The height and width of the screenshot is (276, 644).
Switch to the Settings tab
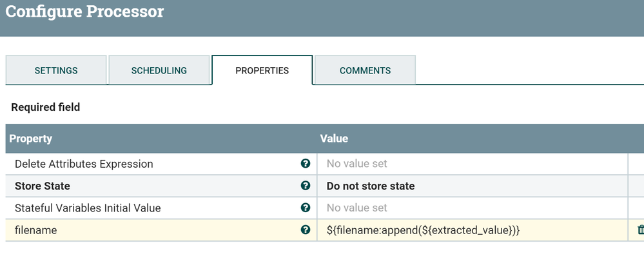tap(56, 70)
